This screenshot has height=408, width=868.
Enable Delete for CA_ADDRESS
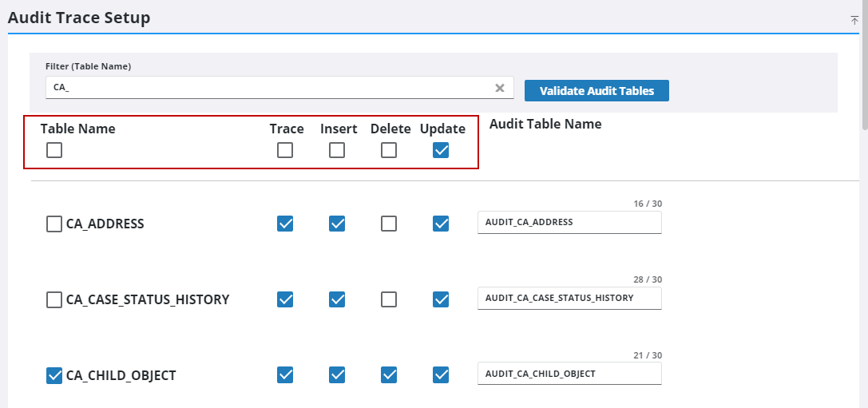[389, 224]
